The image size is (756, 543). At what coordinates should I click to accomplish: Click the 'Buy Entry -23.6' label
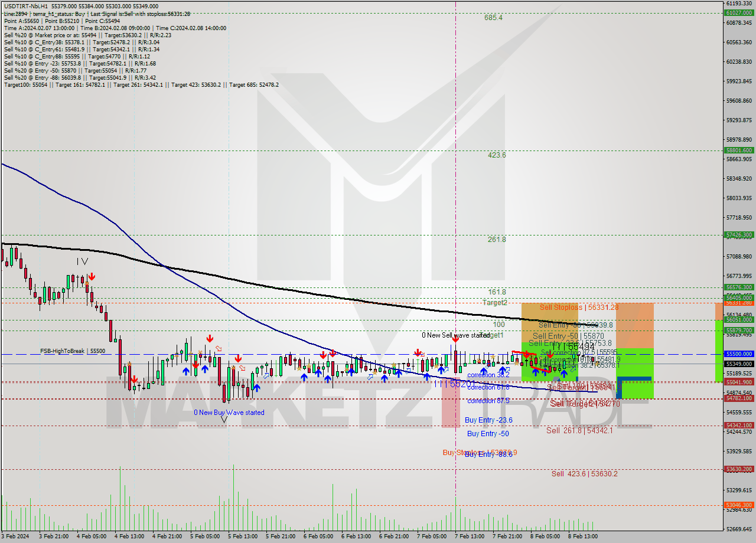coord(488,420)
